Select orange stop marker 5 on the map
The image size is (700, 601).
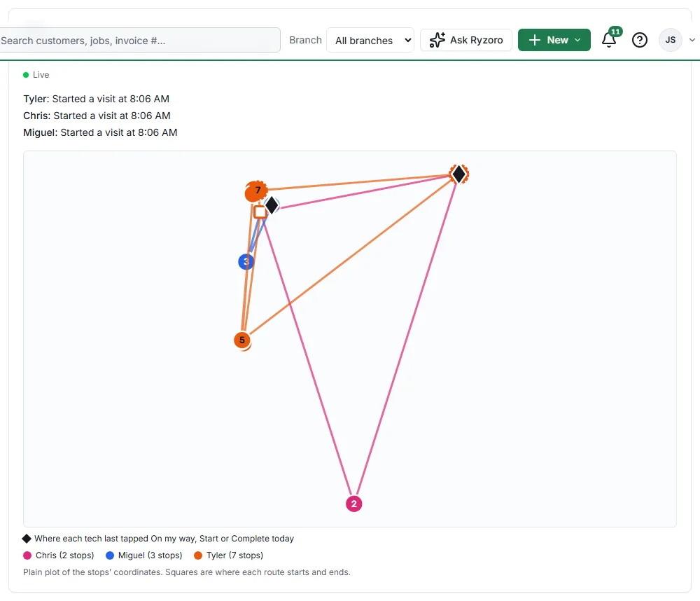(242, 340)
